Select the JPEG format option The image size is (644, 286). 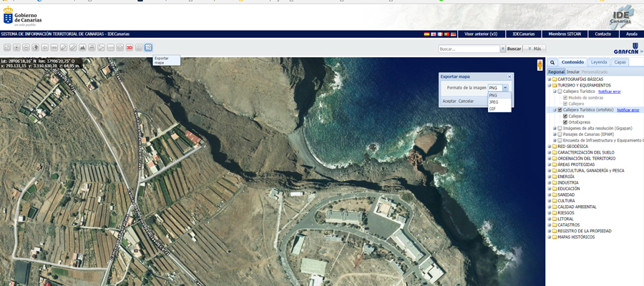499,102
